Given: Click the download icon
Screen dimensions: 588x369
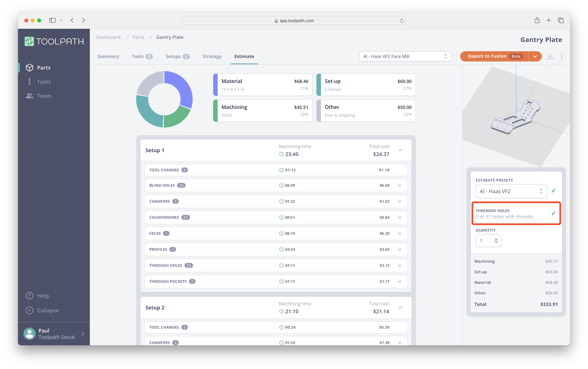Looking at the screenshot, I should pyautogui.click(x=550, y=56).
